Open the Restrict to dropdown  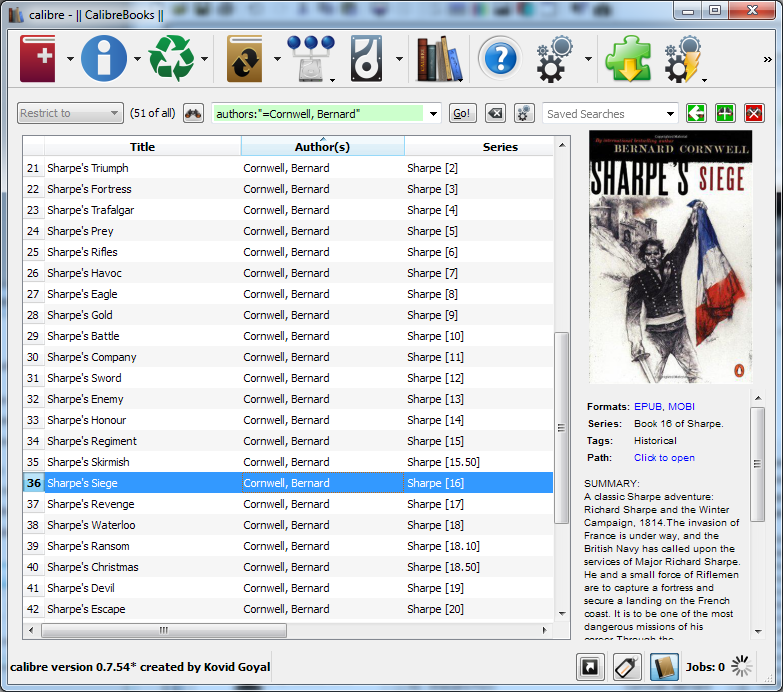coord(70,113)
